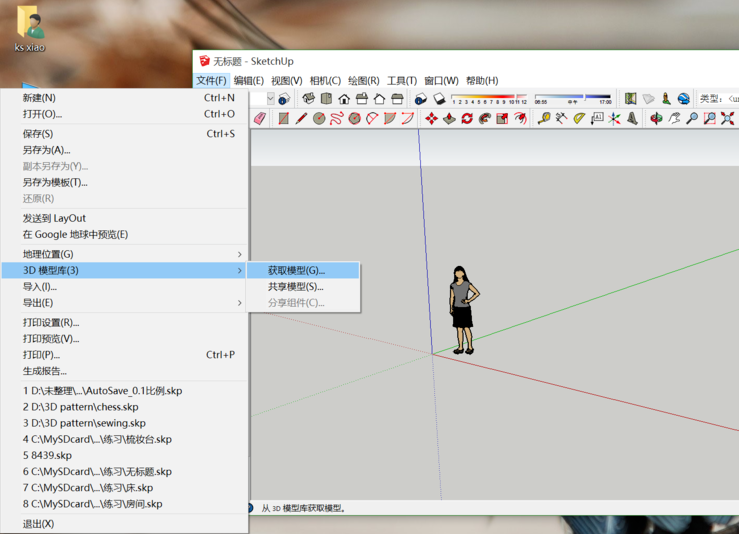Screen dimensions: 739x534
Task: Click 打开(O)... in File menu
Action: pyautogui.click(x=124, y=114)
